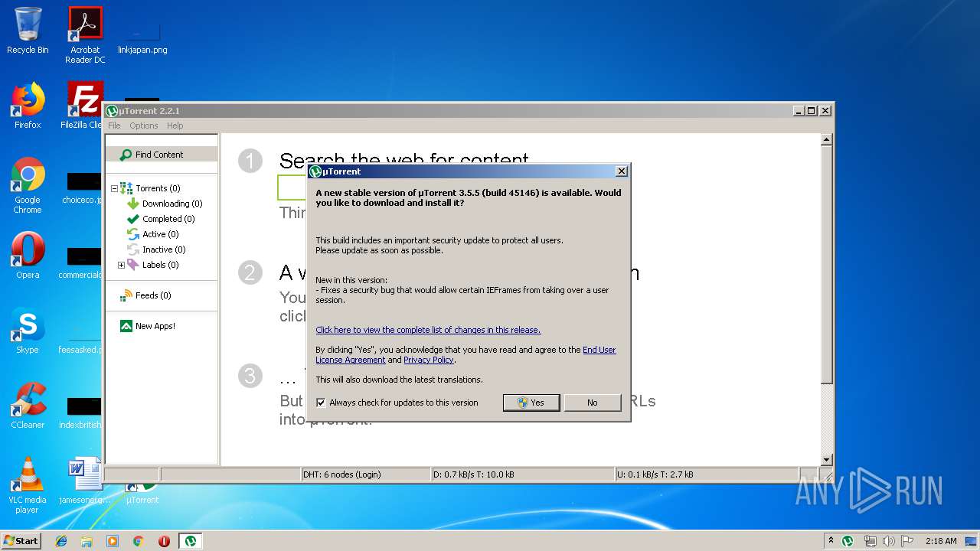The height and width of the screenshot is (551, 980).
Task: Launch VLC media player shortcut
Action: [28, 485]
